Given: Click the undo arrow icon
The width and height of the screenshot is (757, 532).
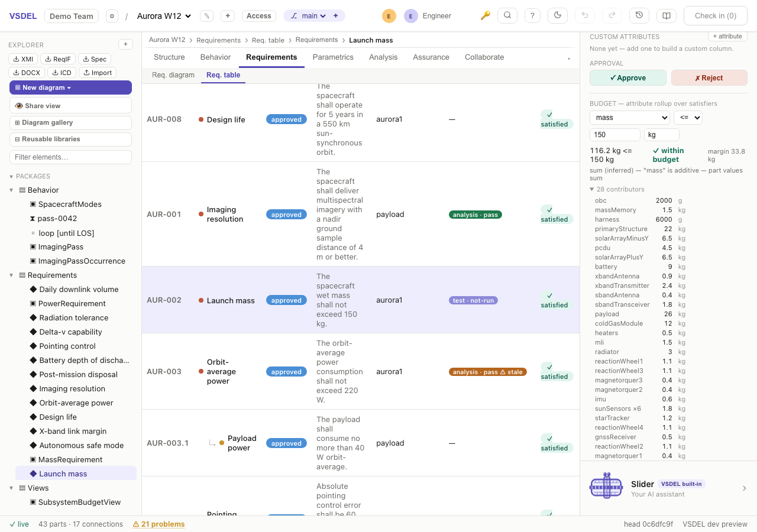Looking at the screenshot, I should [x=585, y=16].
